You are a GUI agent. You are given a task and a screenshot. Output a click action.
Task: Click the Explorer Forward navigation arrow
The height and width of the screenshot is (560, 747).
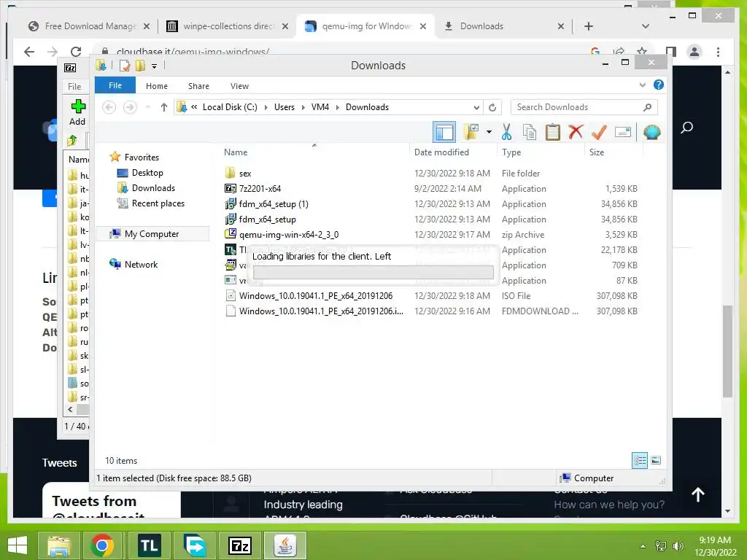point(130,107)
